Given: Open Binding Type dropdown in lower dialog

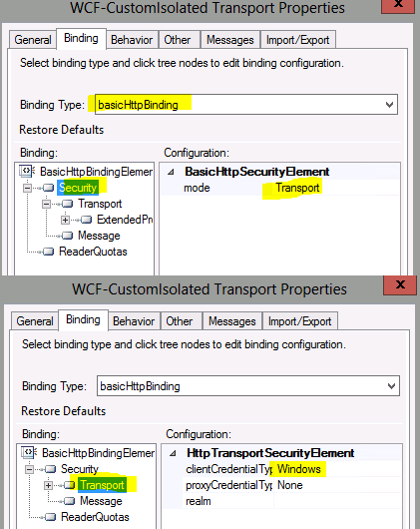Looking at the screenshot, I should pyautogui.click(x=391, y=386).
